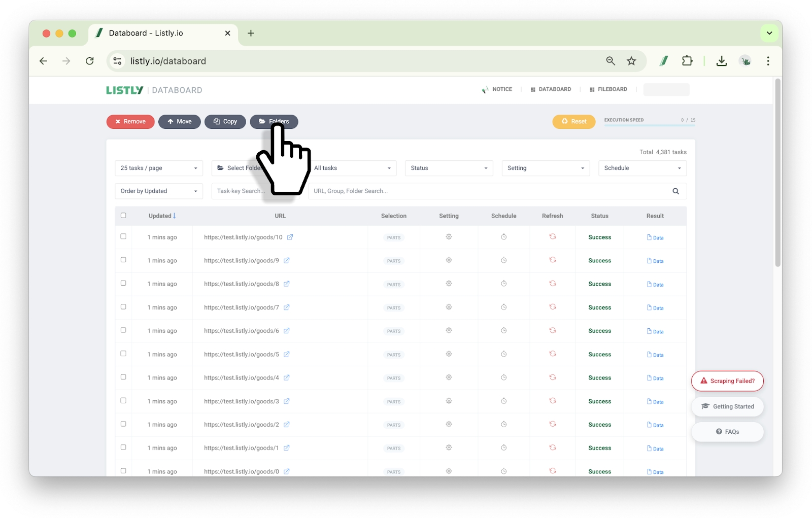Open browser downloads icon
This screenshot has width=812, height=518.
click(721, 61)
